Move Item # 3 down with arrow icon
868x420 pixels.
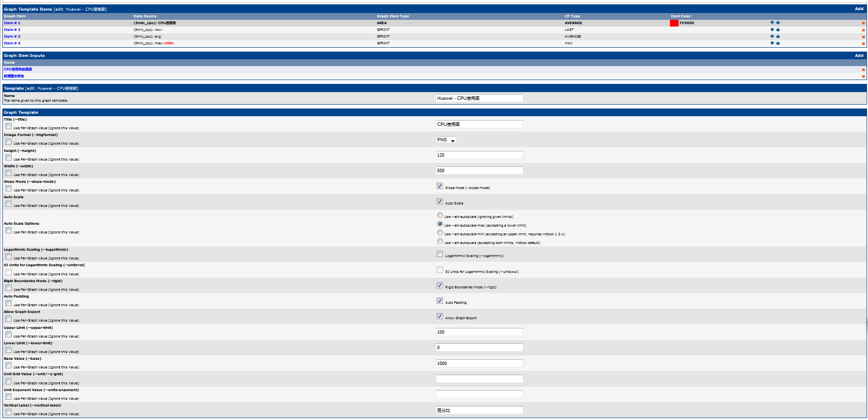772,37
